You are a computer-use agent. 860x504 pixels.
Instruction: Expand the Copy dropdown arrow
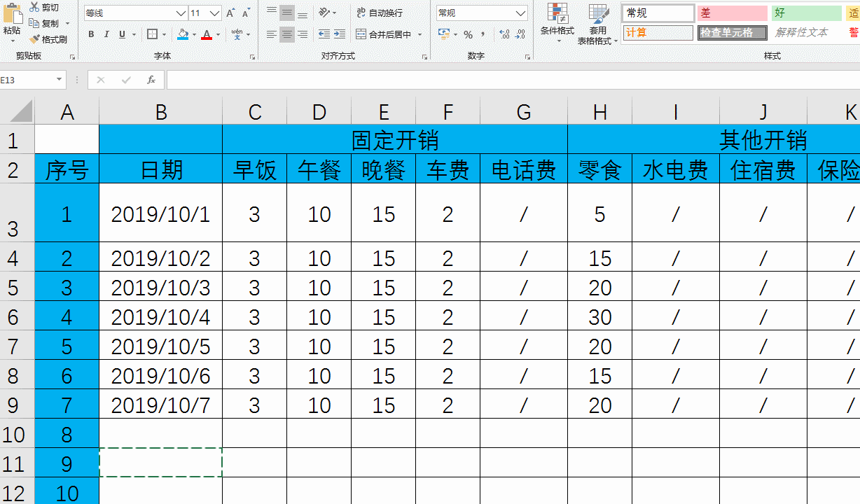(x=68, y=23)
